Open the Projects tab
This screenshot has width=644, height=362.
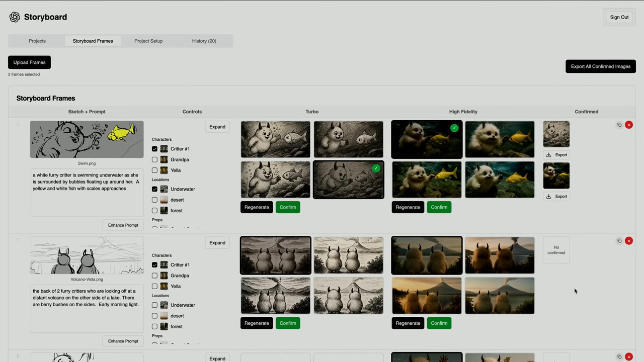[x=37, y=41]
